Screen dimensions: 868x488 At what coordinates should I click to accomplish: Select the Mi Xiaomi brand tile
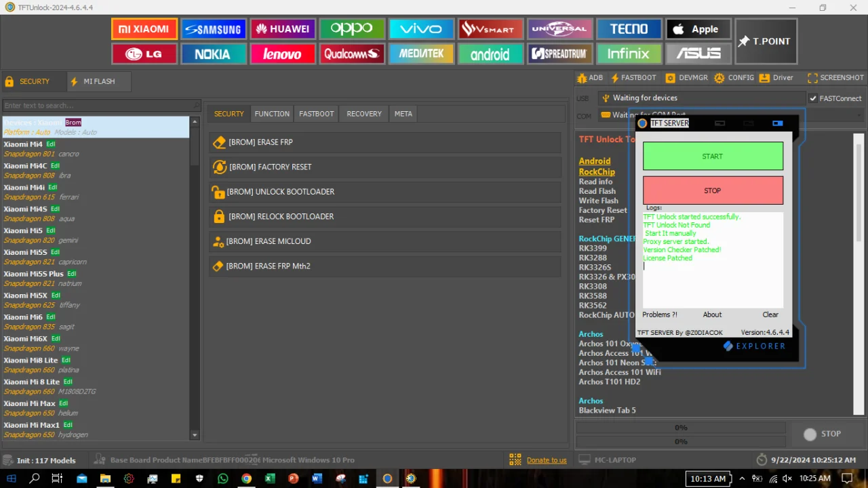pyautogui.click(x=144, y=29)
